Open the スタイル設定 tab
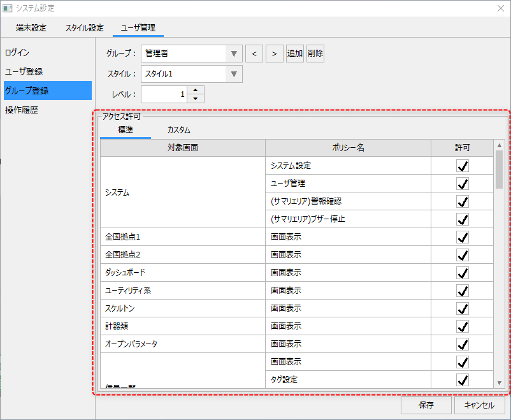Image resolution: width=511 pixels, height=420 pixels. pyautogui.click(x=84, y=28)
